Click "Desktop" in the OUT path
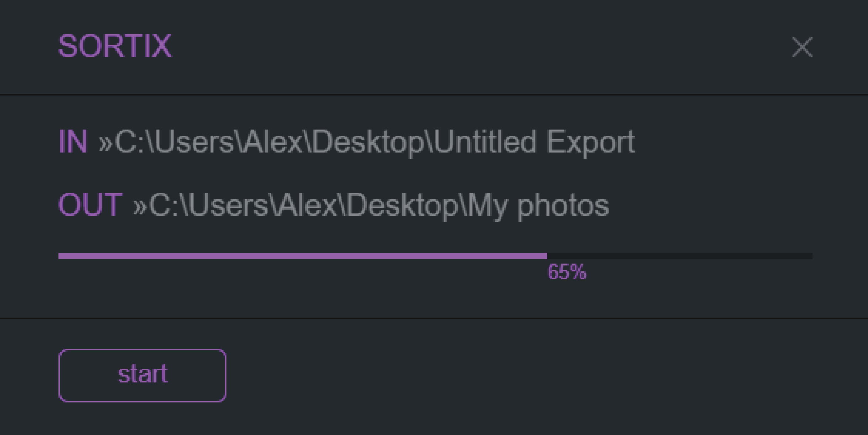 (402, 206)
